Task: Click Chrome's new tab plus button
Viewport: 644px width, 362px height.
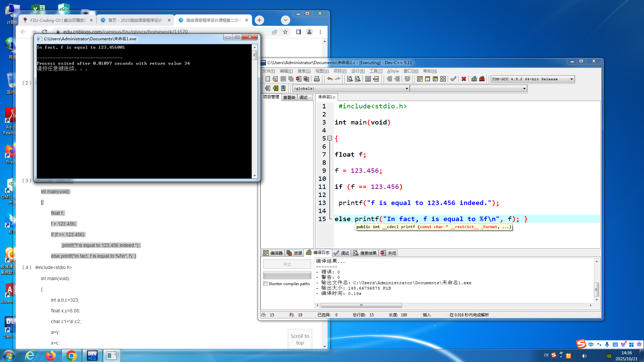Action: [259, 20]
